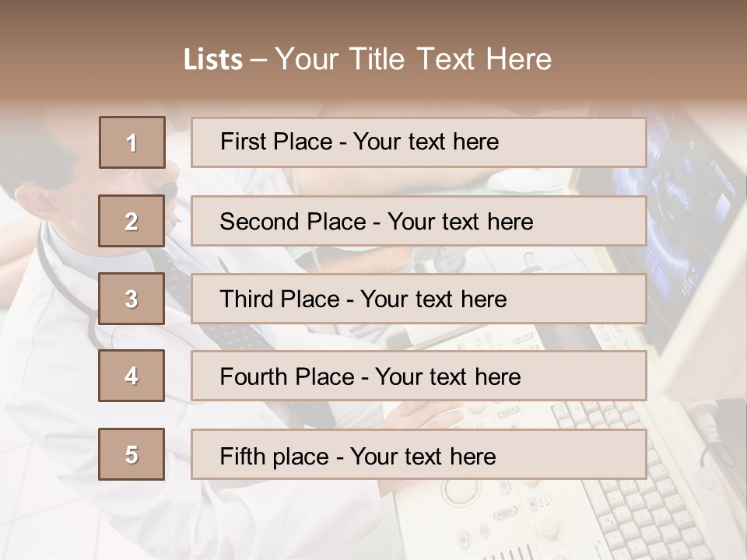Click the number 4 box

coord(132,376)
